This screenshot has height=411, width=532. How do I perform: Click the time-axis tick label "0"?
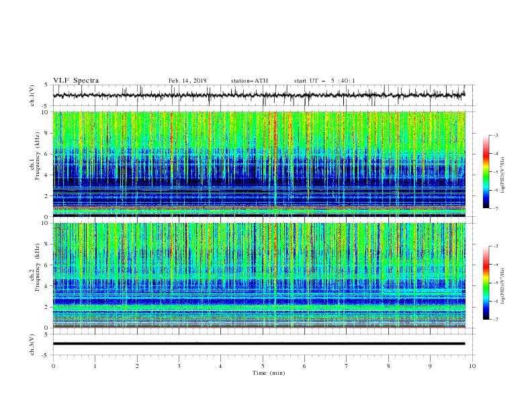[x=53, y=366]
